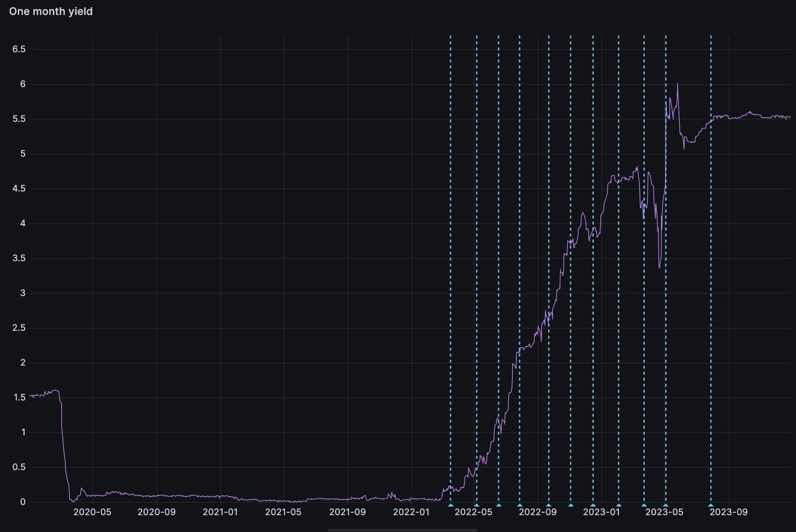
Task: Click the 2022-09 x-axis label
Action: click(538, 513)
